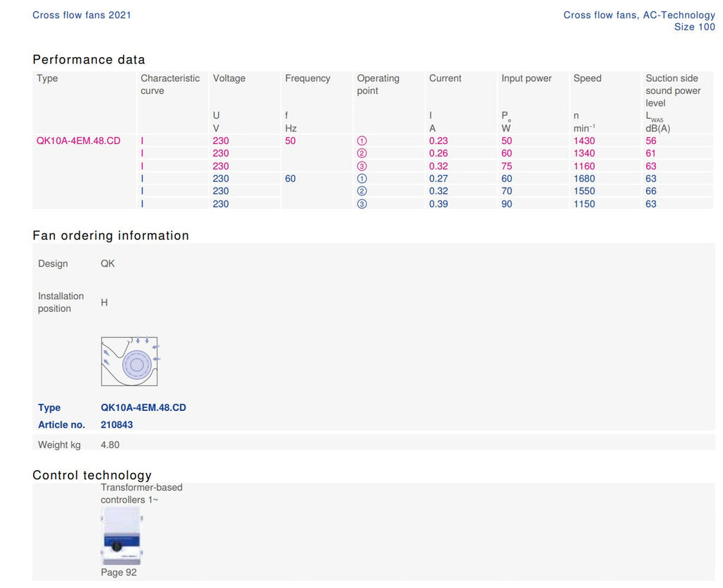Viewport: 723px width, 588px height.
Task: Click blue operating point 3 circled icon
Action: [362, 204]
